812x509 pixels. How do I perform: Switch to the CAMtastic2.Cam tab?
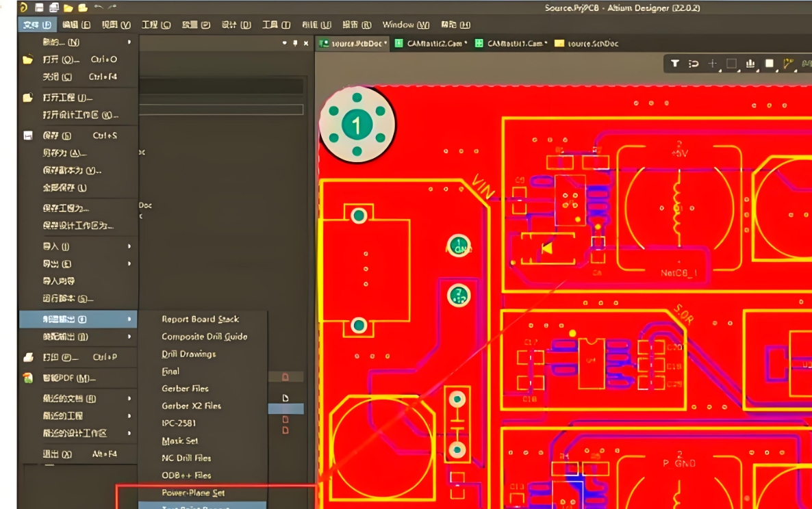point(431,44)
